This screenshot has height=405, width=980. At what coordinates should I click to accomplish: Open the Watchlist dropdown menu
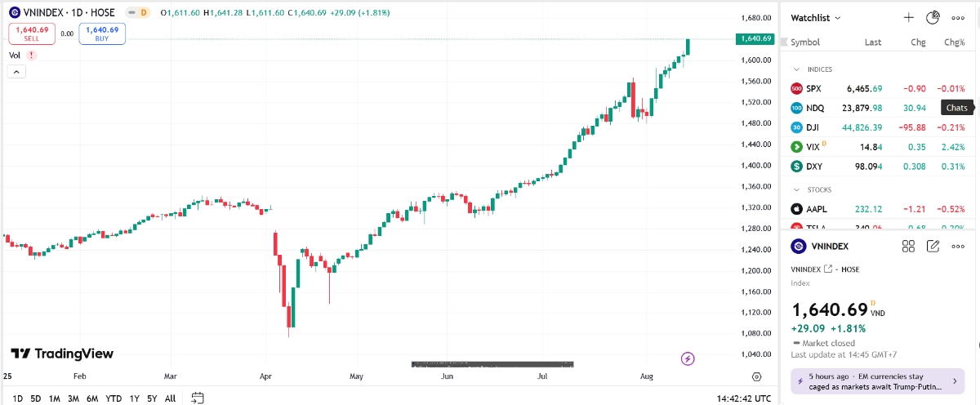point(816,17)
